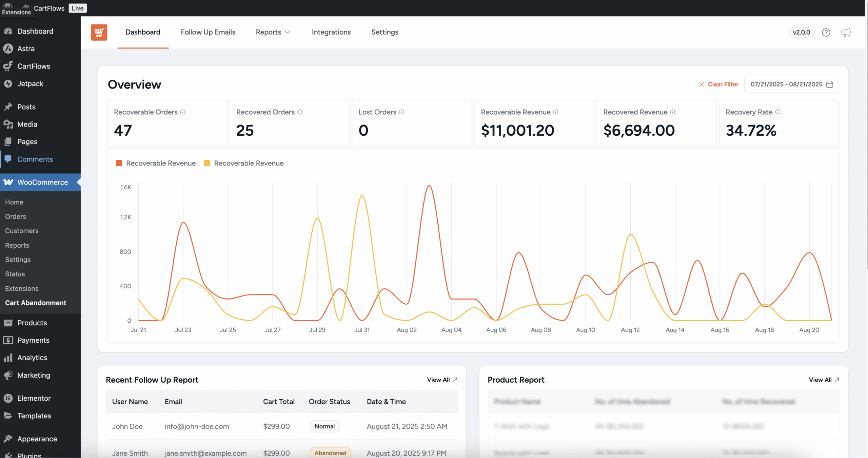Image resolution: width=868 pixels, height=458 pixels.
Task: Click info icon beside Recovery Rate
Action: (x=778, y=112)
